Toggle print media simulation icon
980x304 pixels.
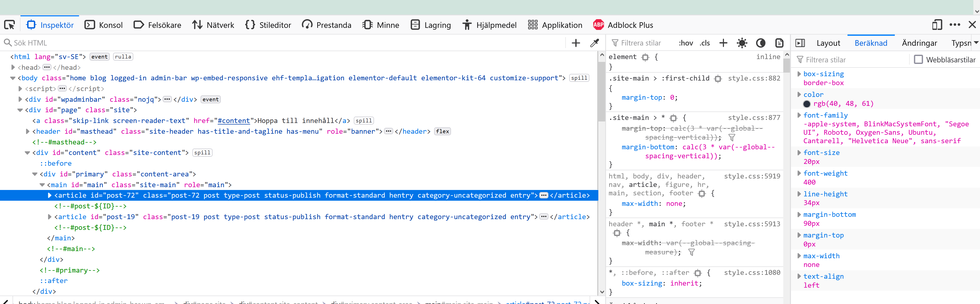[x=779, y=43]
